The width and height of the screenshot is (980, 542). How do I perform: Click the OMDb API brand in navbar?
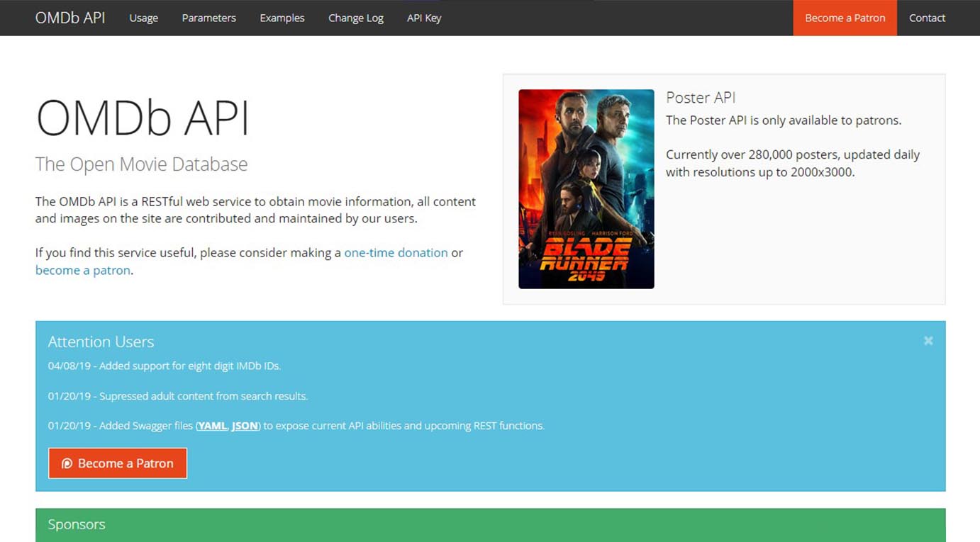pos(70,18)
